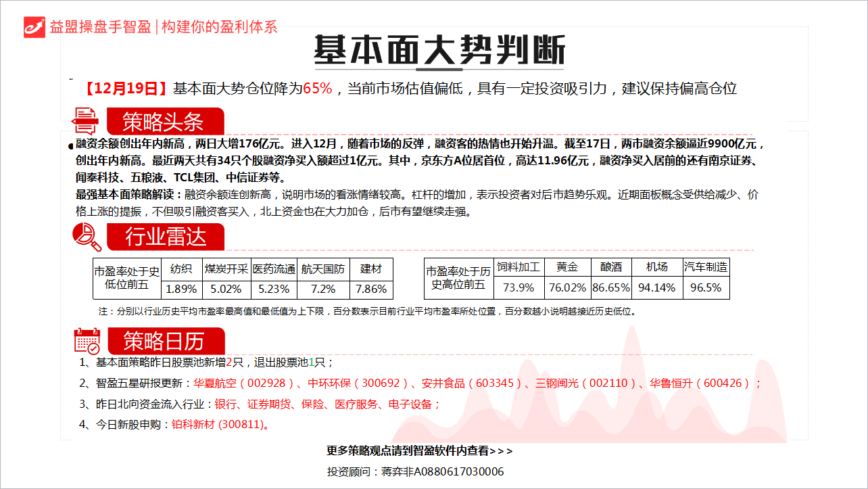The width and height of the screenshot is (868, 489).
Task: Select the 策略头条 red section banner
Action: 164,122
